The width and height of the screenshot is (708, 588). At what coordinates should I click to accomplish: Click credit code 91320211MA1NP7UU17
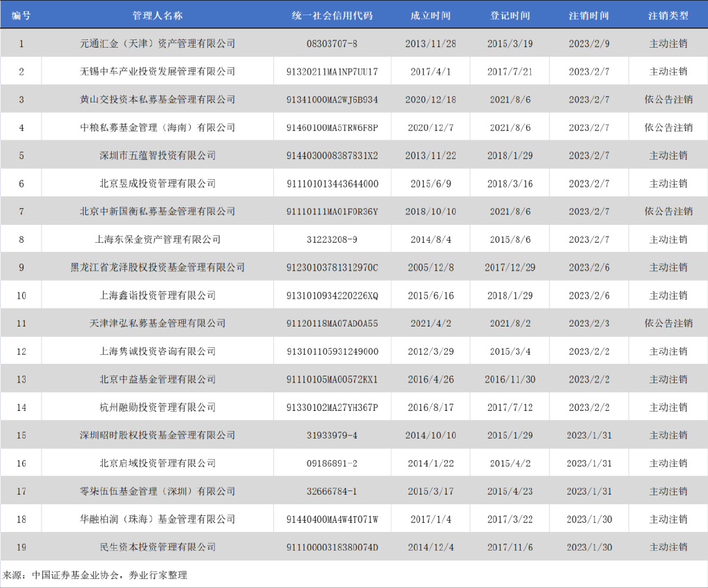pos(332,71)
